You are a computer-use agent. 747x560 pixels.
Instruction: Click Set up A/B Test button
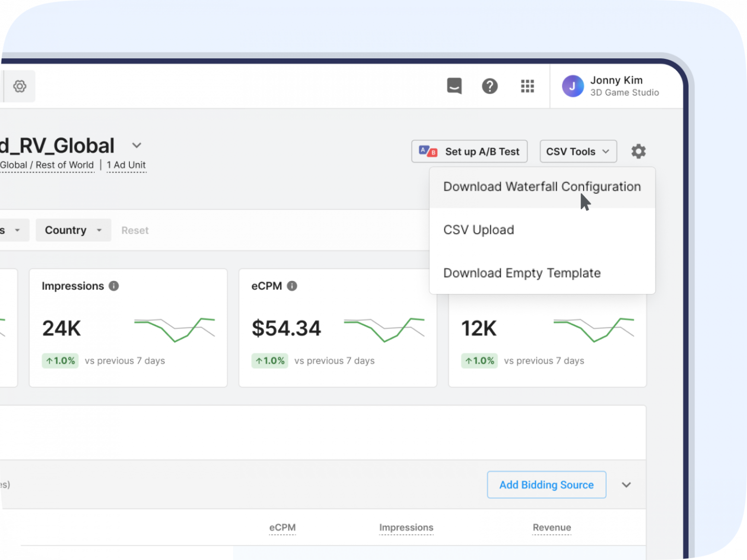pos(469,151)
